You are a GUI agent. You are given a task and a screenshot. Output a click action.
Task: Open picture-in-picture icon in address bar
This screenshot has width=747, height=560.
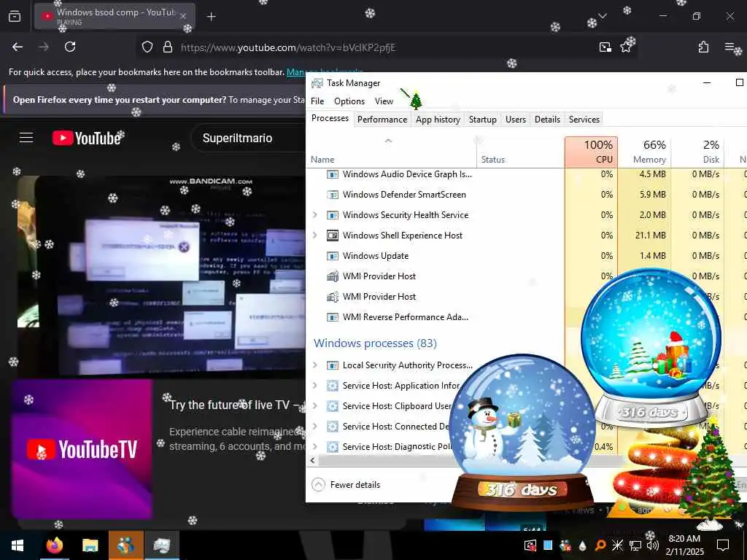pos(605,47)
